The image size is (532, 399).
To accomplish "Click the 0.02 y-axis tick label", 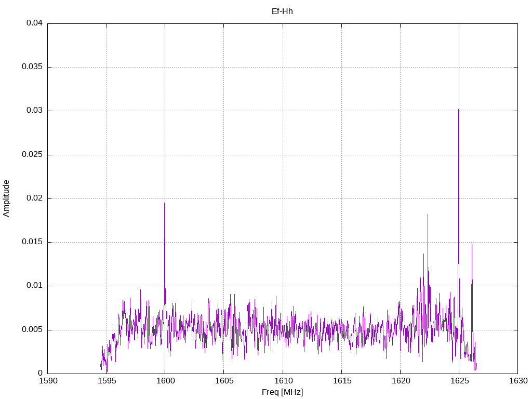I will (x=35, y=198).
